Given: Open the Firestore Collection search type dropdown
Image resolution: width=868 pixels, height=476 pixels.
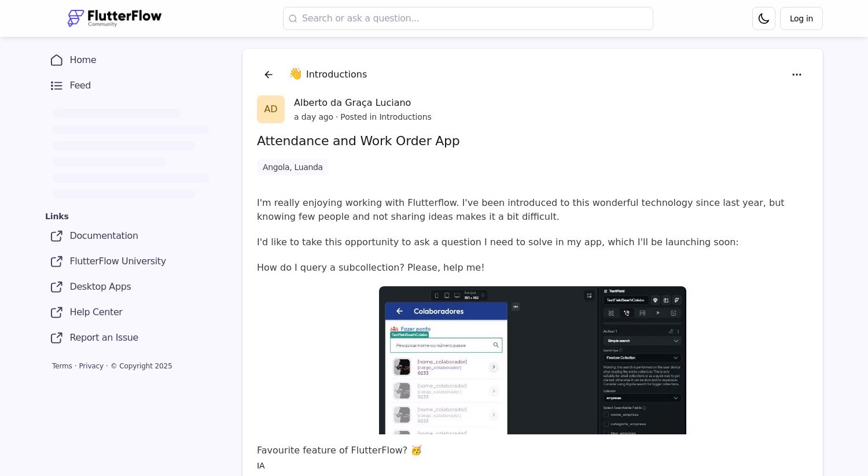Looking at the screenshot, I should (642, 358).
